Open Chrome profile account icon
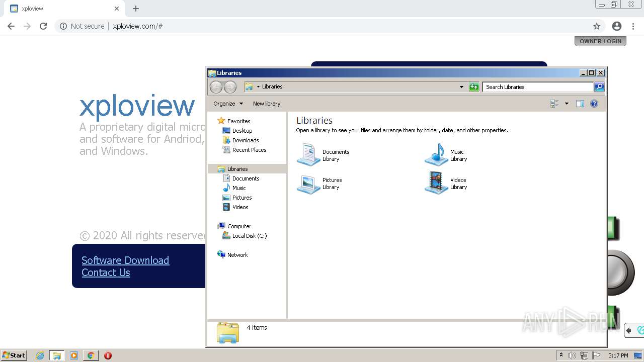The width and height of the screenshot is (644, 362). point(617,26)
